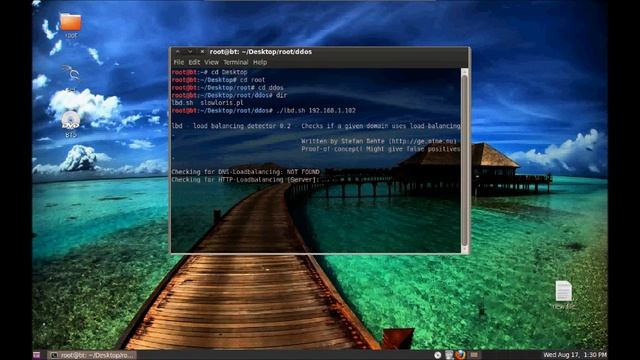
Task: Open the trash icon in the taskbar
Action: (449, 355)
